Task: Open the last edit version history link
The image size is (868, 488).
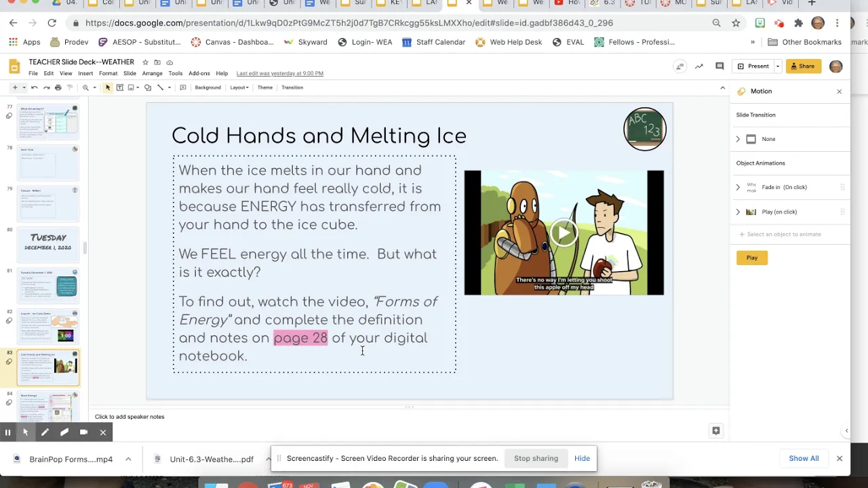Action: click(279, 73)
